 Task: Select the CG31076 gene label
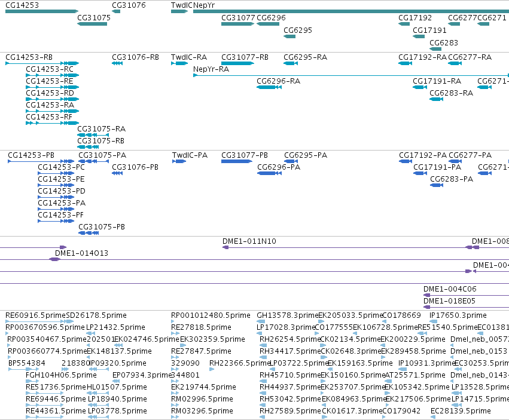click(129, 5)
